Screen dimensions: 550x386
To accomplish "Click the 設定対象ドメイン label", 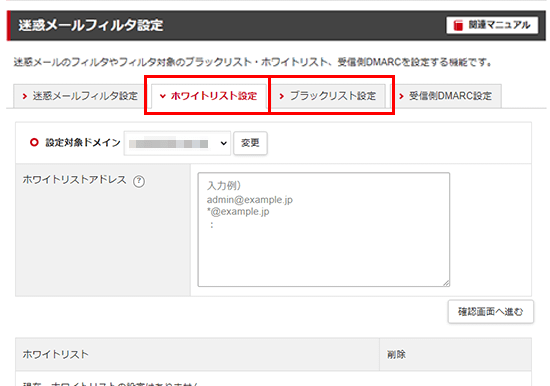I will (83, 142).
